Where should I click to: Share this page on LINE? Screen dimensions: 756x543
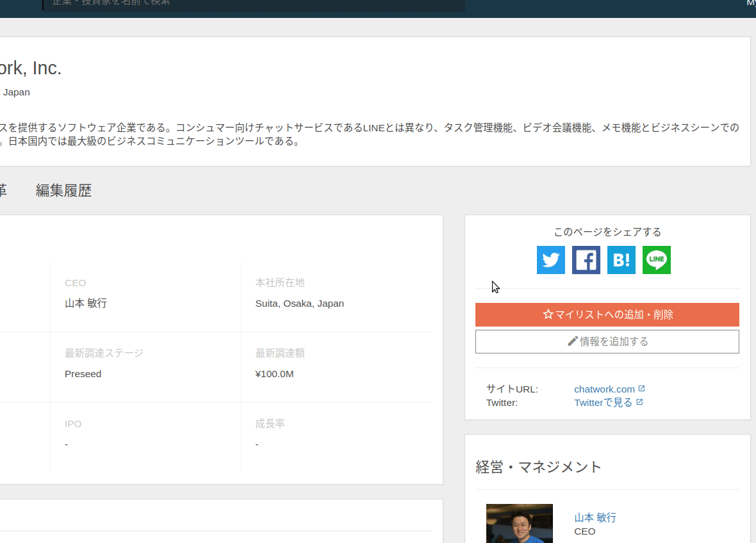656,260
